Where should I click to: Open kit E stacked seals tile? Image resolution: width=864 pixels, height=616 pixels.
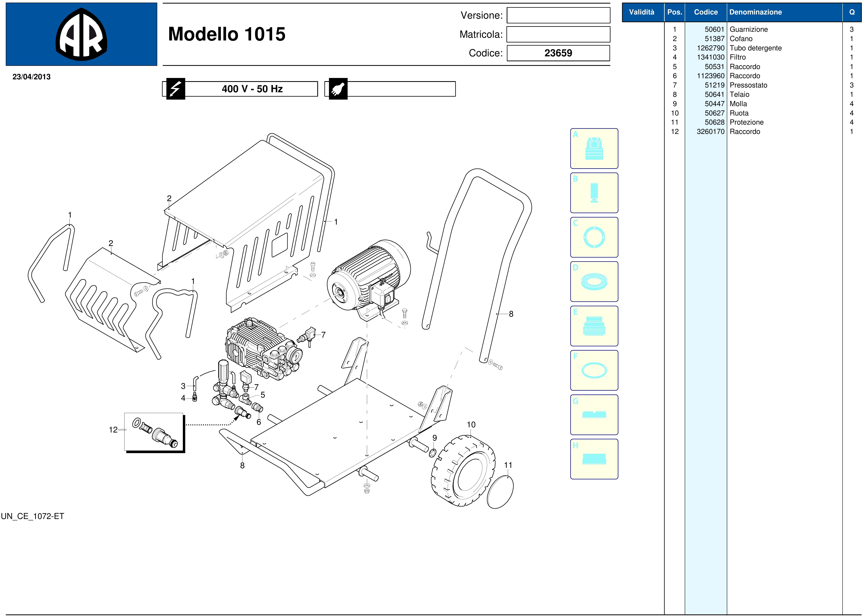pyautogui.click(x=594, y=326)
